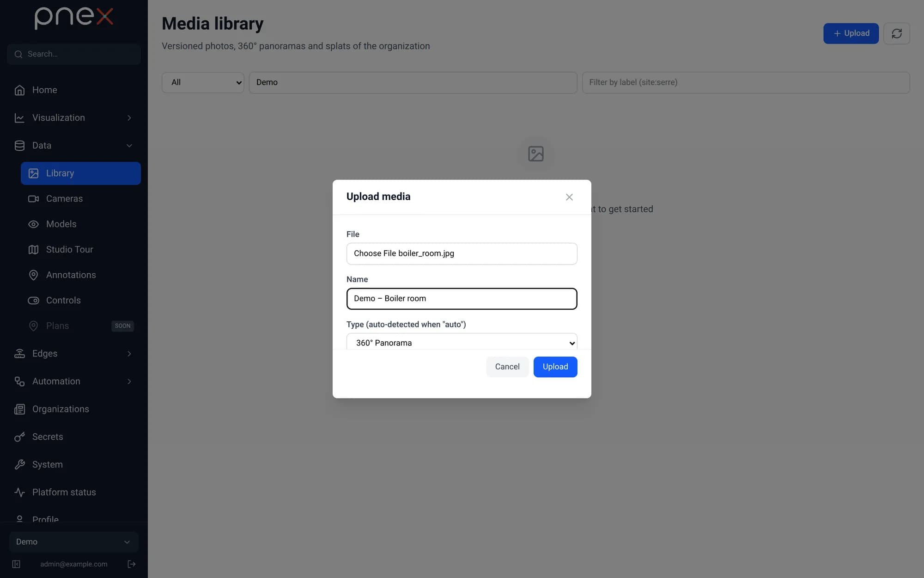This screenshot has height=578, width=924.
Task: Expand the Edges menu section
Action: pyautogui.click(x=74, y=353)
